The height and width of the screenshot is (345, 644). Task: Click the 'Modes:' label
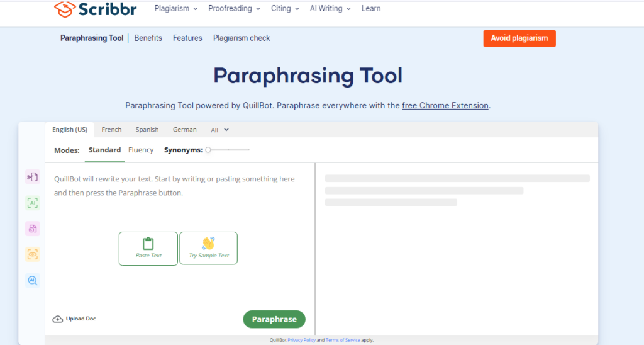[x=67, y=150]
